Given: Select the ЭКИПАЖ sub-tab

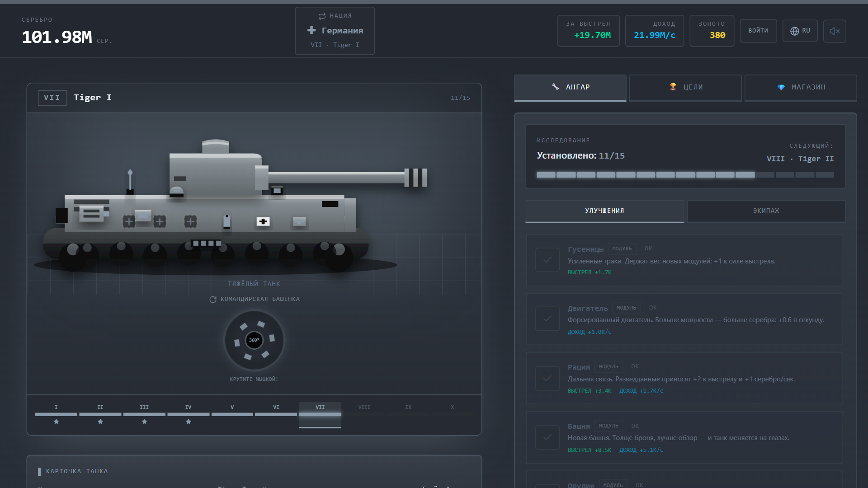Looking at the screenshot, I should point(766,211).
